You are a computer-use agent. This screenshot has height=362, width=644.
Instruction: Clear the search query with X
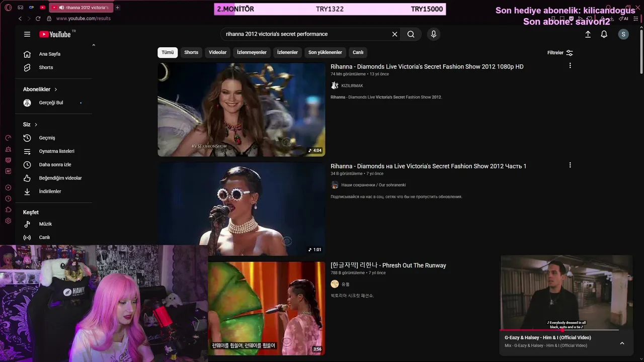(x=395, y=34)
